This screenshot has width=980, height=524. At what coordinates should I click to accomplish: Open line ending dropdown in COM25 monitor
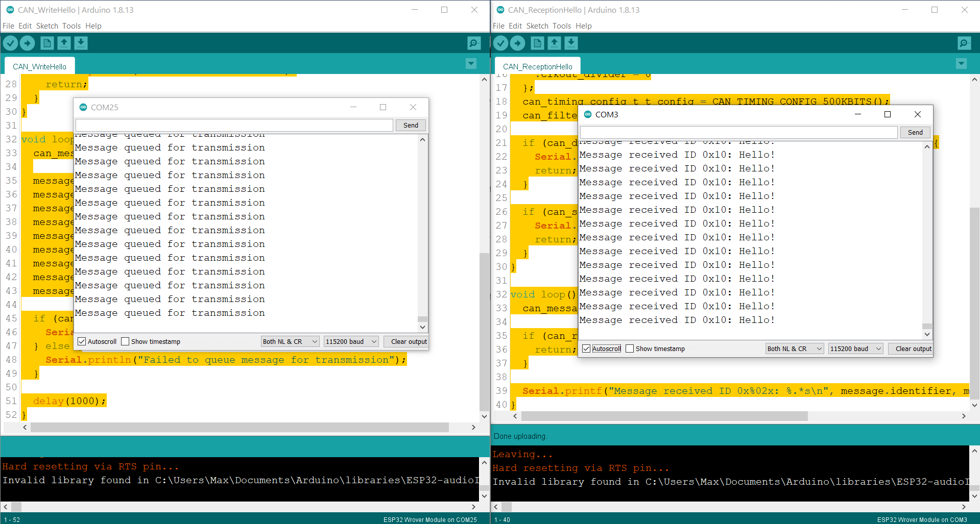point(290,341)
